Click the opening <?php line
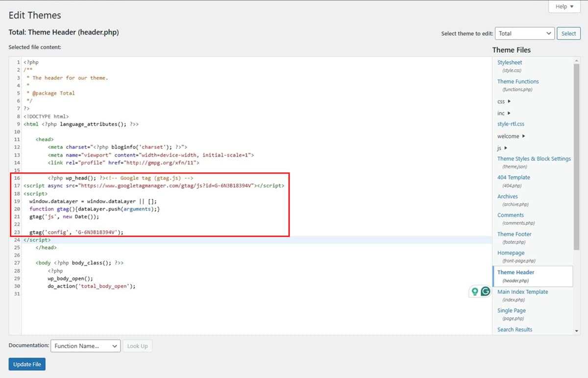Viewport: 588px width, 378px height. [x=31, y=62]
